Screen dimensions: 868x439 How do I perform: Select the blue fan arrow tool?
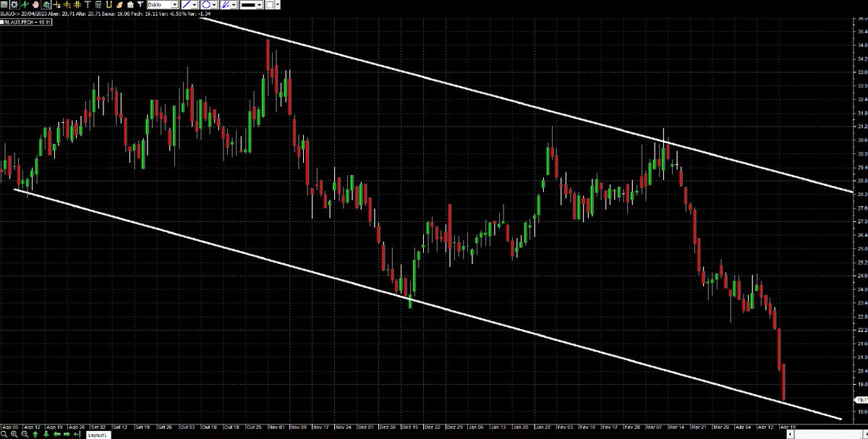tap(226, 4)
